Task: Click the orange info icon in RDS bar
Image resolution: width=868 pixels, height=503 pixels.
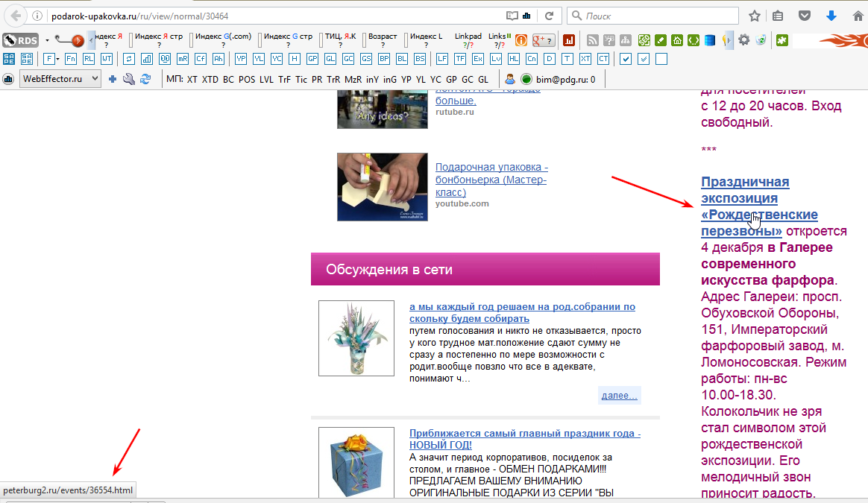Action: [x=521, y=40]
